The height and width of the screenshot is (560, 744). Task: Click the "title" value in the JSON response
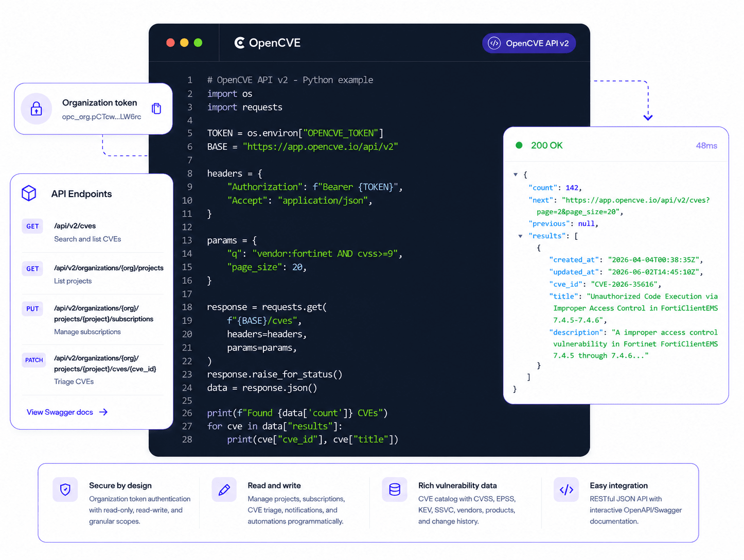coord(635,308)
